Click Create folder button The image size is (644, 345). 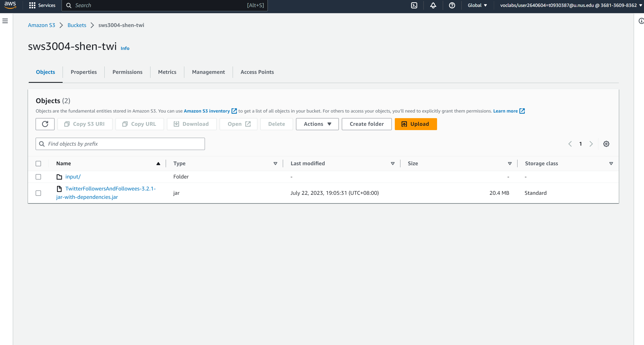pos(367,124)
